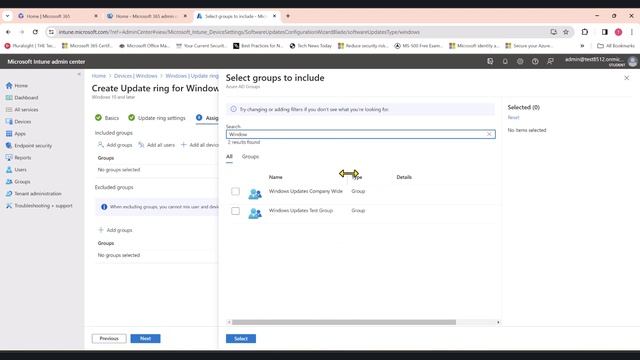The image size is (640, 360).
Task: Open the Tech News Today bookmark
Action: tap(311, 46)
